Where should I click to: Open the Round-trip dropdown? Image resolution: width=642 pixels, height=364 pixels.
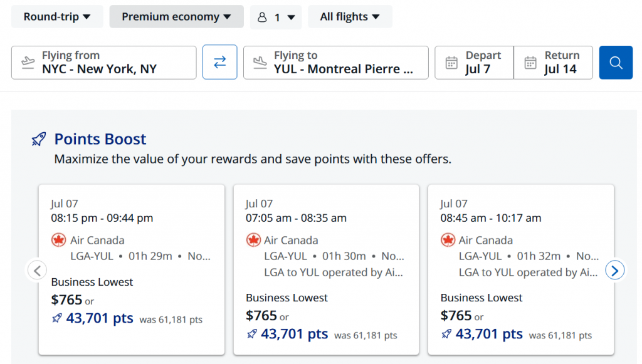coord(57,17)
